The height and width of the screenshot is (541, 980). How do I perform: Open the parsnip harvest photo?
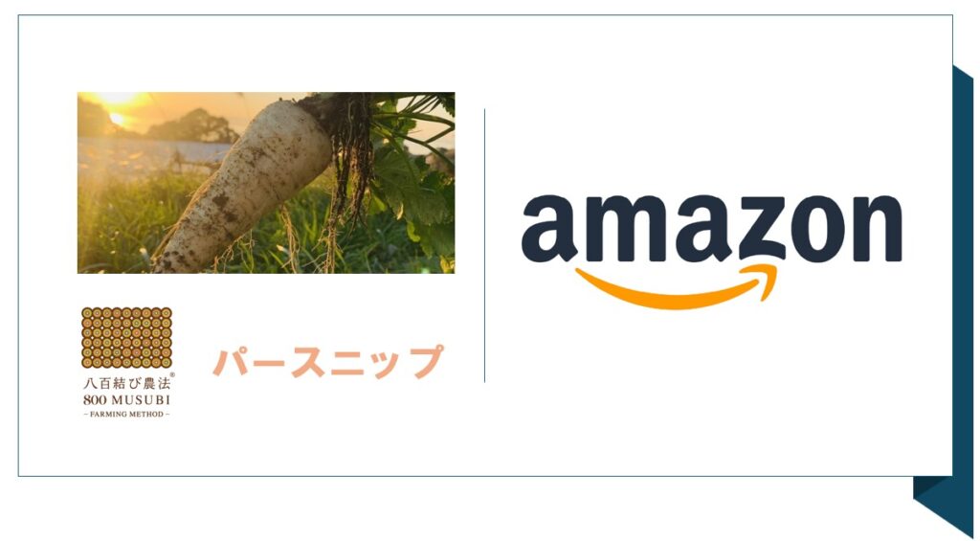(x=266, y=183)
